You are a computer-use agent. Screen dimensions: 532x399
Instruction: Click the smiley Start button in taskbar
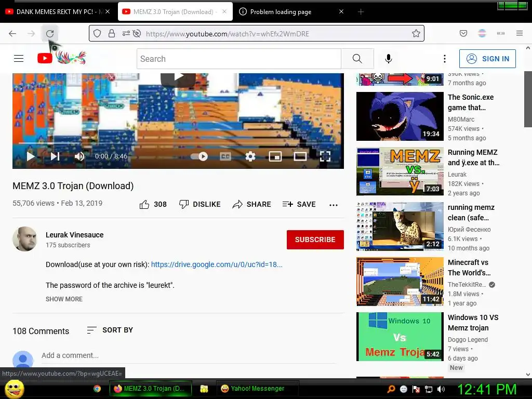click(x=14, y=389)
